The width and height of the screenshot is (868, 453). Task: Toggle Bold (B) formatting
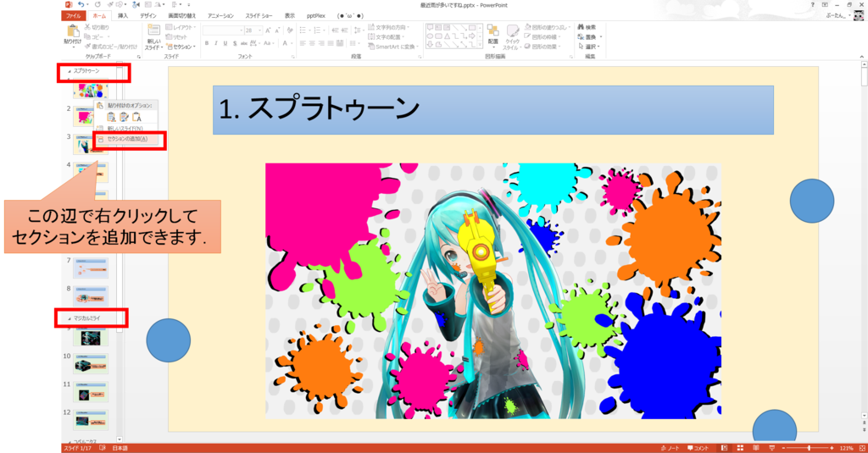coord(207,43)
